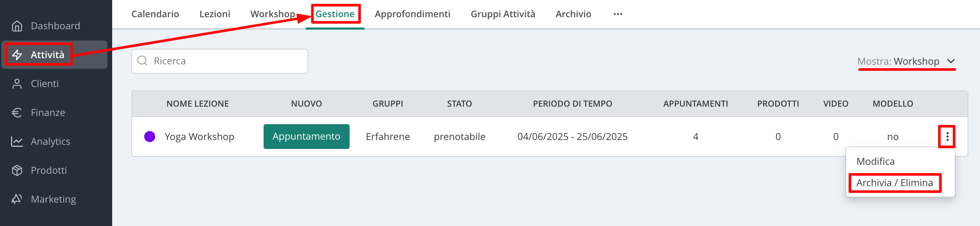Choose Archivia / Elimina menu entry
Image resolution: width=980 pixels, height=226 pixels.
(894, 183)
